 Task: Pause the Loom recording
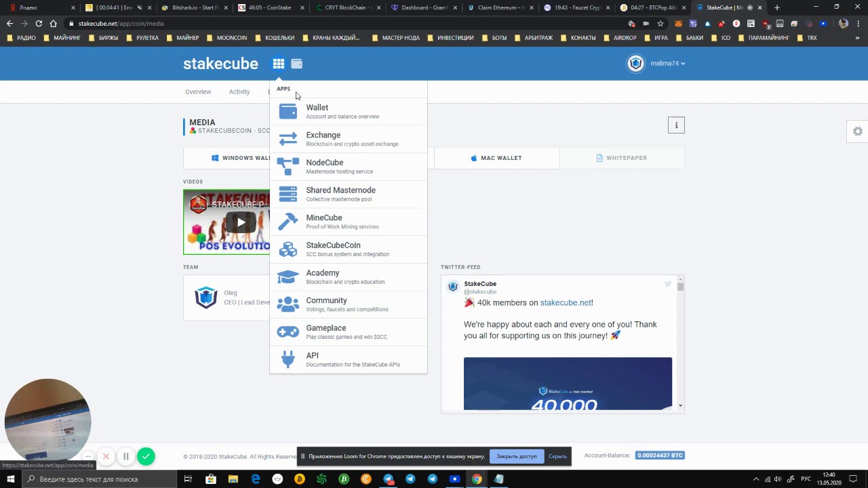[x=125, y=456]
